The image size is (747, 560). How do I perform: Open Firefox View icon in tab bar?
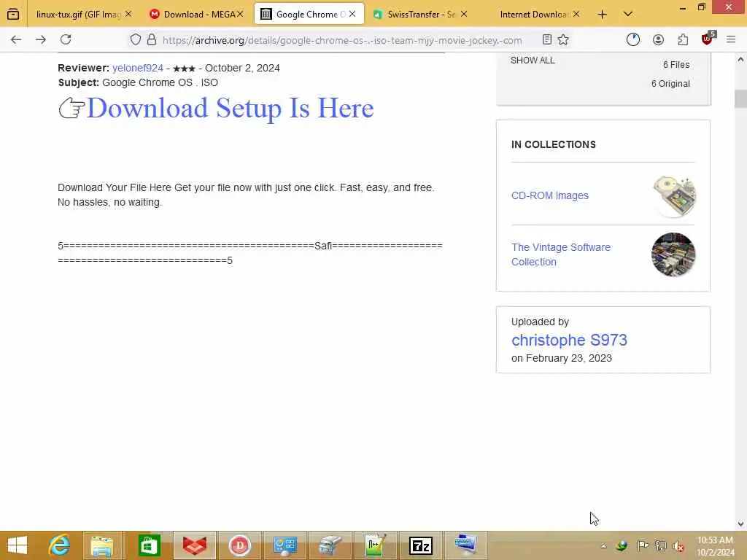(x=13, y=15)
